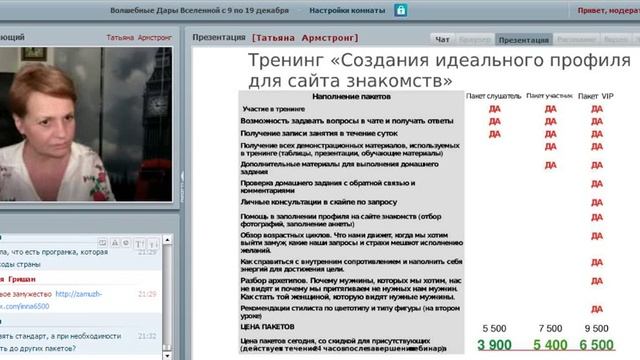Image resolution: width=640 pixels, height=360 pixels.
Task: Click the regular price 9 500
Action: 596,329
